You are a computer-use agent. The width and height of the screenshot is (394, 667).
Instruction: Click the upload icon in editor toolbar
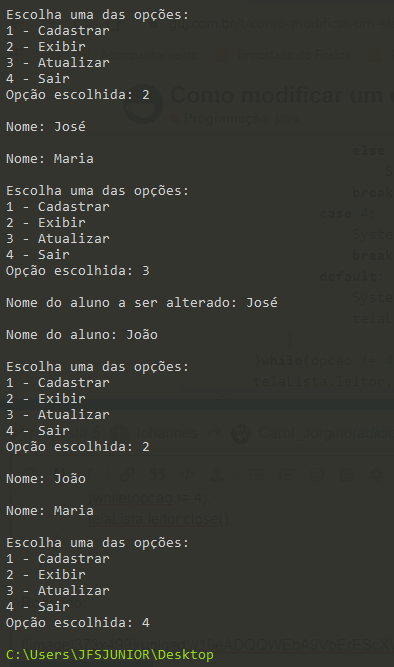pos(218,474)
